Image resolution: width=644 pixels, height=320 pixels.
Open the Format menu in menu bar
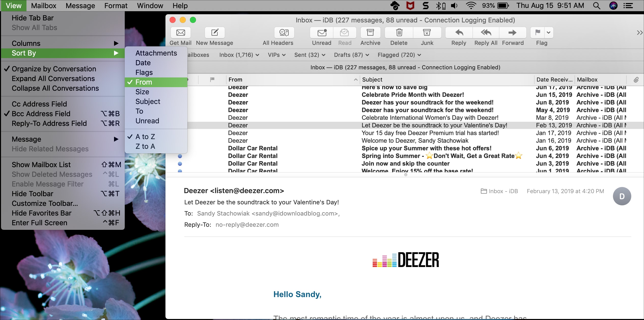pos(116,6)
